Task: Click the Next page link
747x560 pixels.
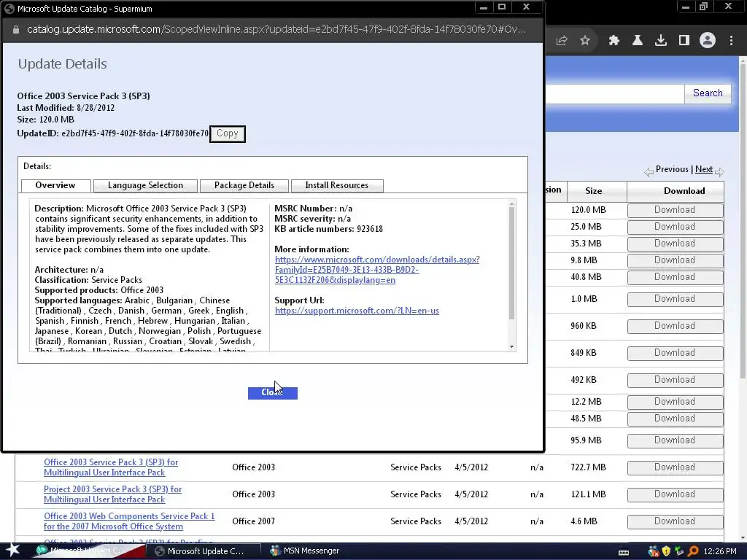Action: [x=704, y=169]
